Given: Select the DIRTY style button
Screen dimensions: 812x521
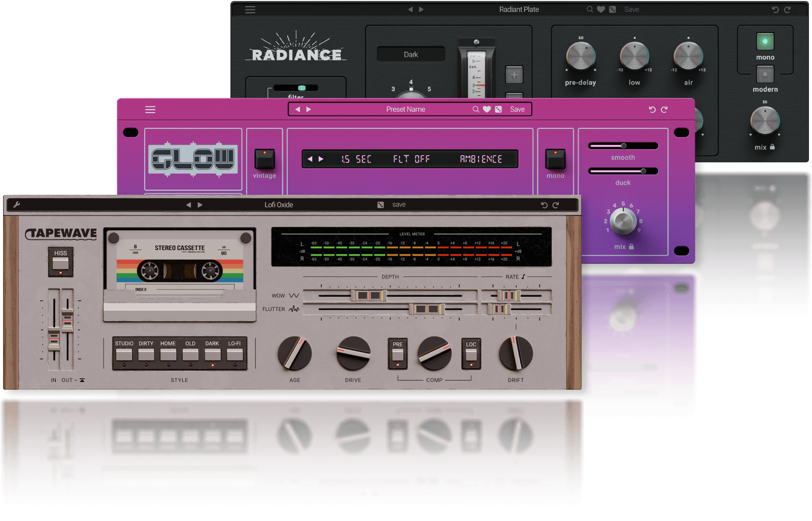Looking at the screenshot, I should [146, 354].
